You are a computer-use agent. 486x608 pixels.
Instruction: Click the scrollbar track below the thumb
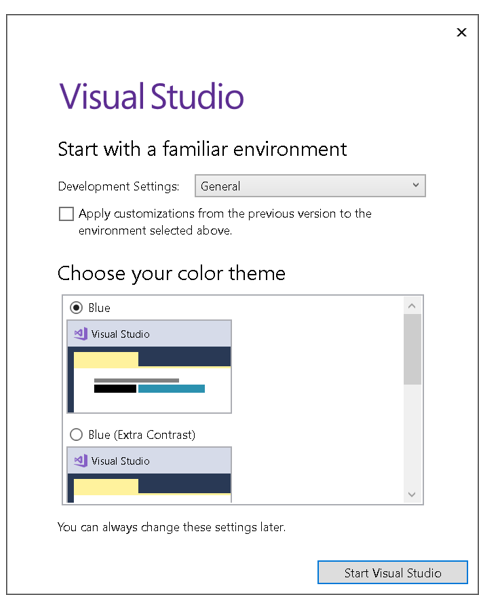pos(412,435)
